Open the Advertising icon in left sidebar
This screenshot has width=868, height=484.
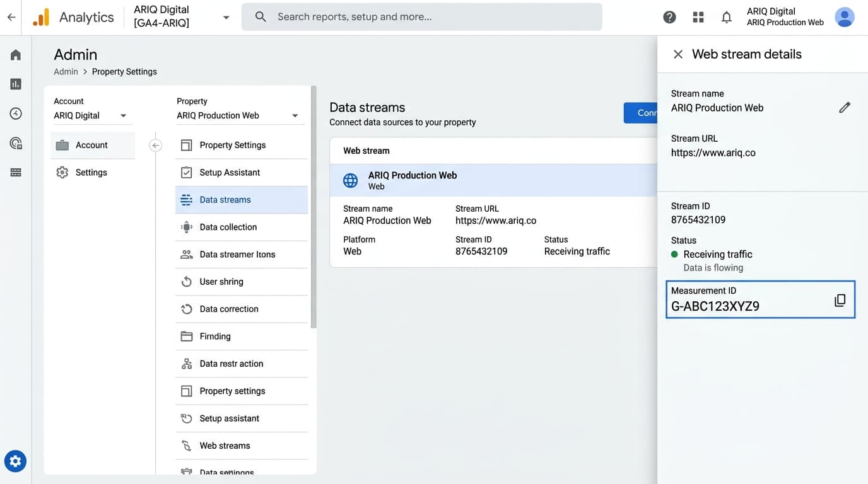tap(16, 143)
